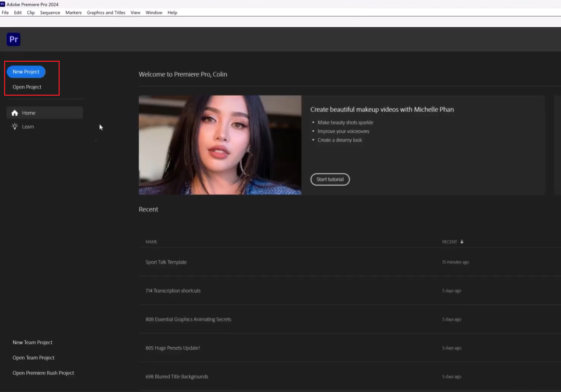Click the New Project button
This screenshot has width=561, height=392.
click(26, 72)
